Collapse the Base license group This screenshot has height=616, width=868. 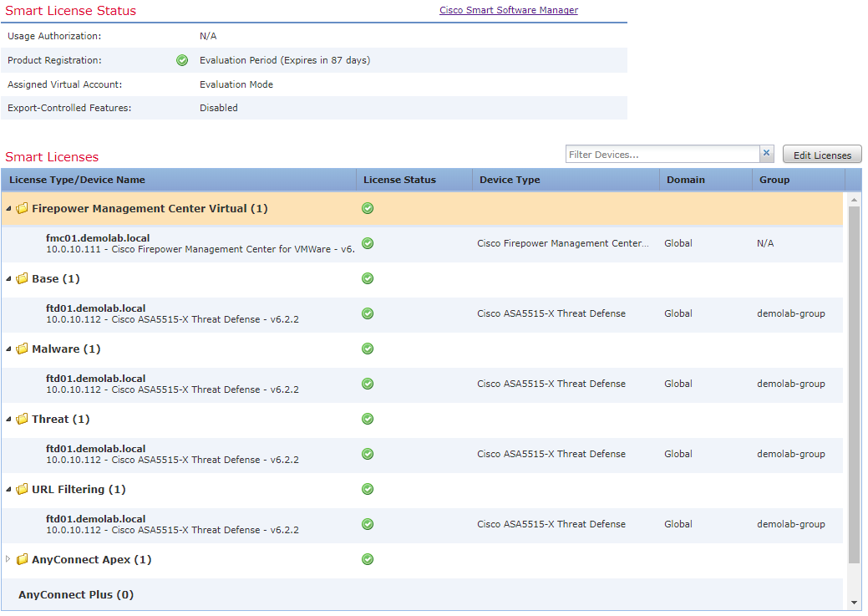click(8, 278)
